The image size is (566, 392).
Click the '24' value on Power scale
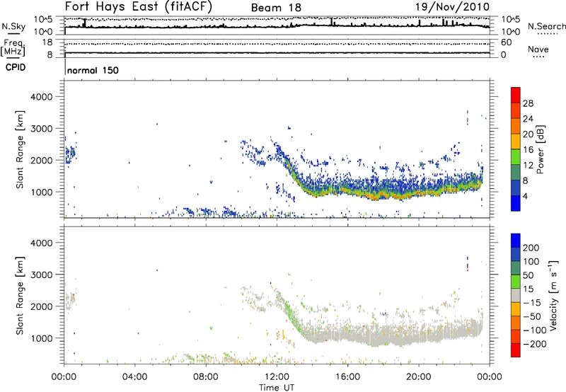coord(528,119)
